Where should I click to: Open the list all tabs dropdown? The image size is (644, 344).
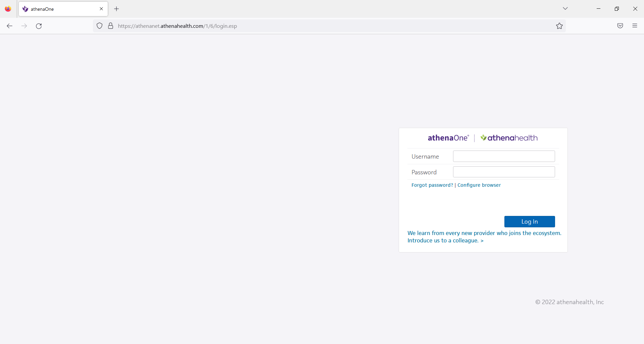point(565,8)
